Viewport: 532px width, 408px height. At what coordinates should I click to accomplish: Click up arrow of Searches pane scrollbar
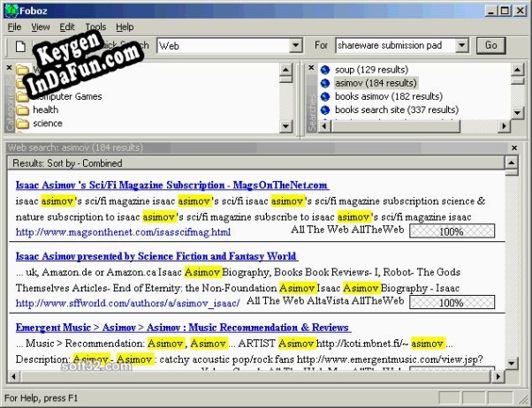[517, 70]
